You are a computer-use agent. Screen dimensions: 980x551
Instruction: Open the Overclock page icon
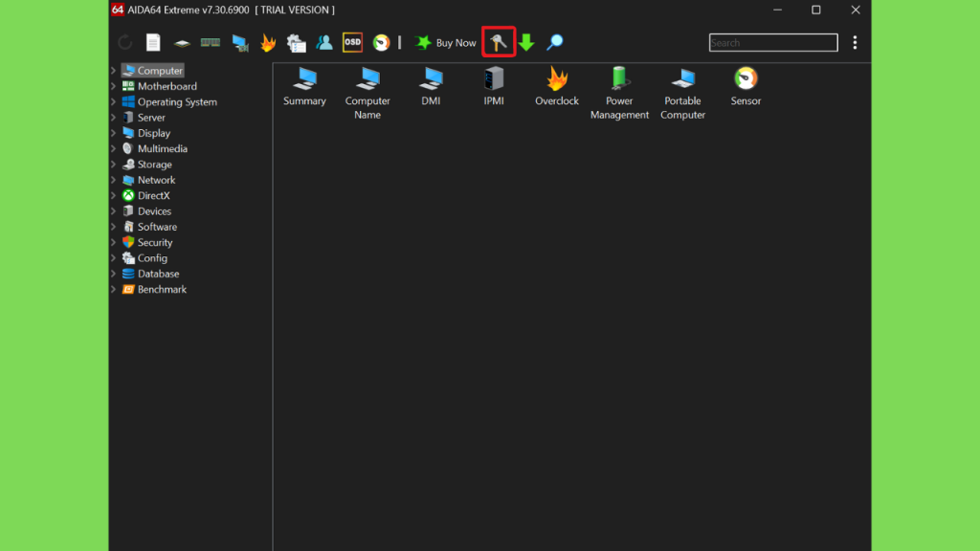[x=557, y=86]
